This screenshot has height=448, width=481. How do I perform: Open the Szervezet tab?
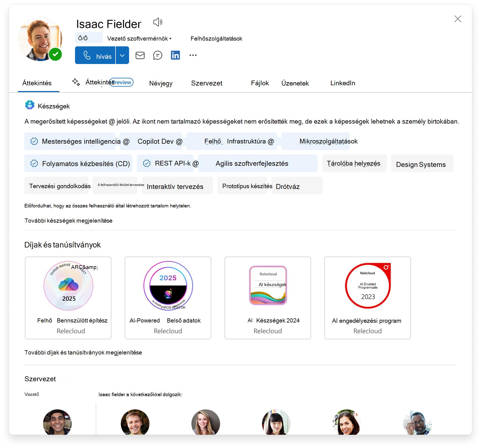pyautogui.click(x=207, y=83)
